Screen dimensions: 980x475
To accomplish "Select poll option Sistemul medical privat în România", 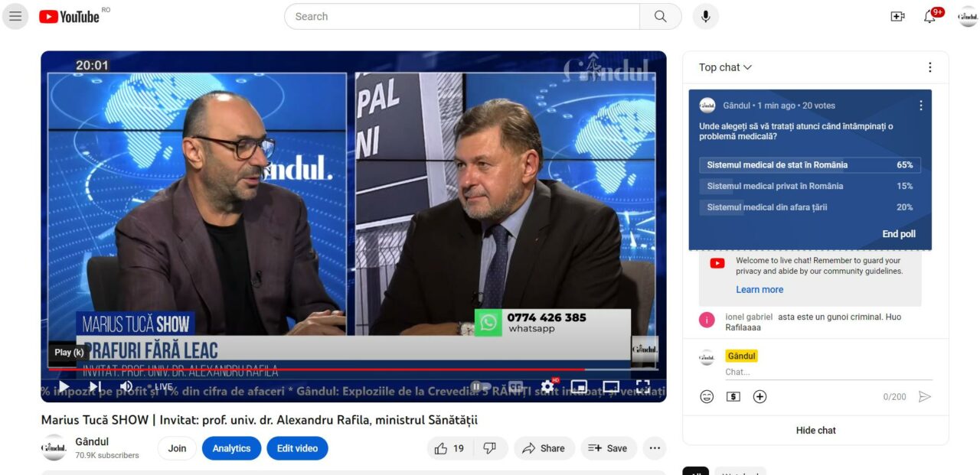I will click(810, 186).
